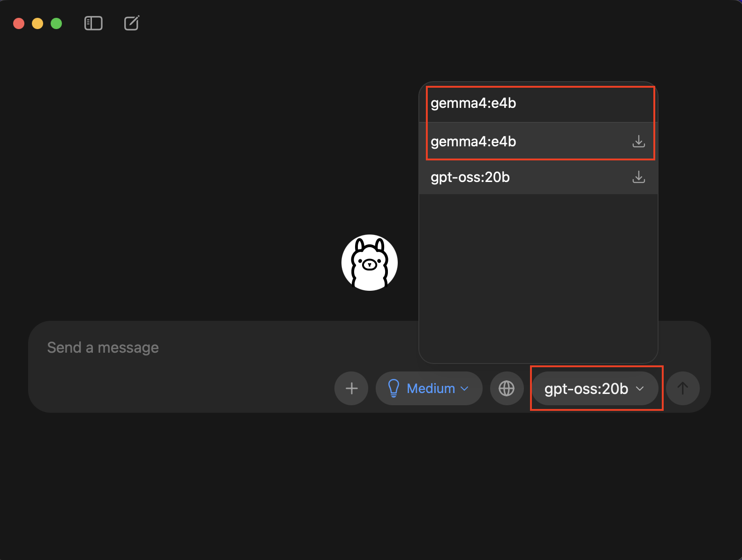
Task: Add an attachment with the plus button
Action: (x=351, y=388)
